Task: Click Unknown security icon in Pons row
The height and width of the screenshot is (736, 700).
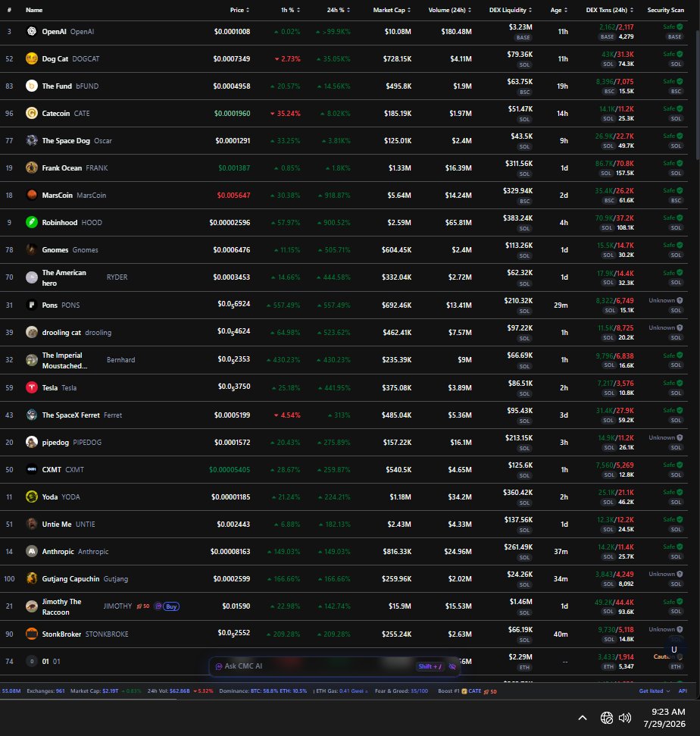Action: coord(680,300)
